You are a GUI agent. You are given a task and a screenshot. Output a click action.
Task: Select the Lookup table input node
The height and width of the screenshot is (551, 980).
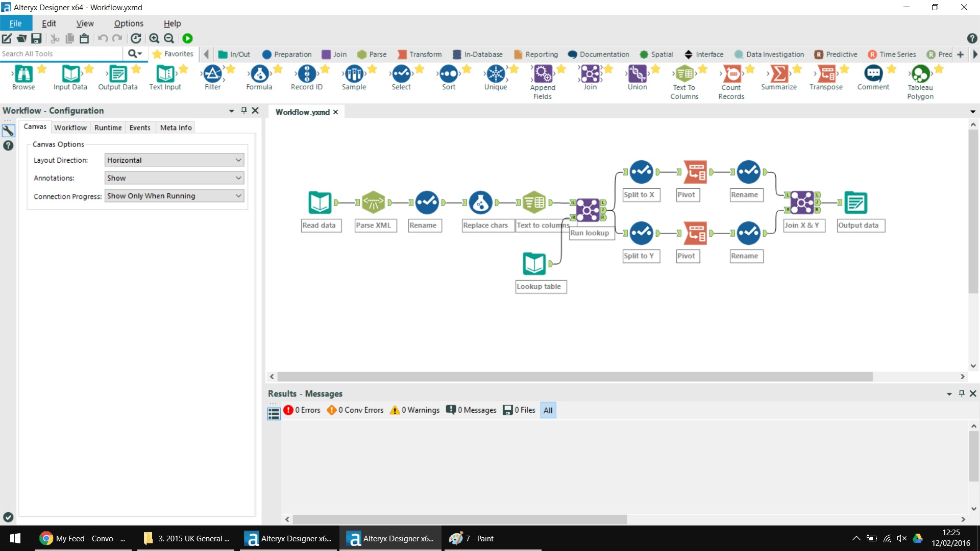point(534,264)
